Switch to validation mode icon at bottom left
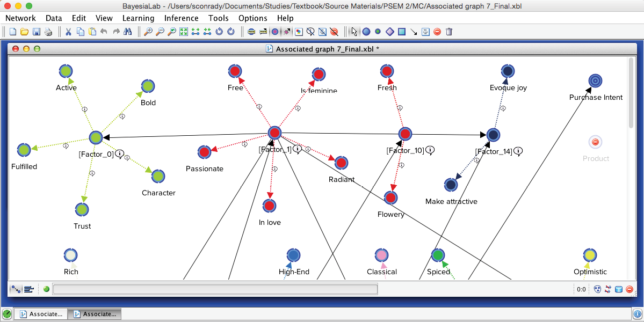This screenshot has height=322, width=644. tap(29, 289)
